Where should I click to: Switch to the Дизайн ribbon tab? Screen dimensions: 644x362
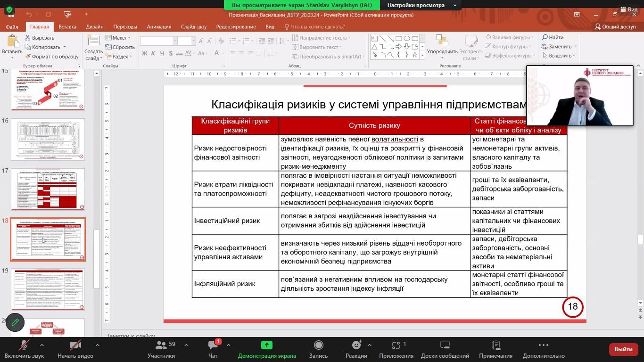pyautogui.click(x=95, y=27)
